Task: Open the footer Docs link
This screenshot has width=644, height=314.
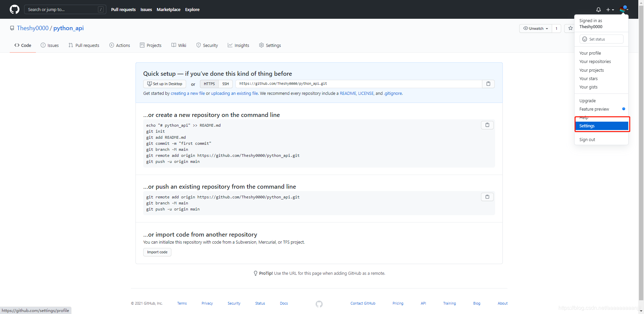Action: (284, 303)
